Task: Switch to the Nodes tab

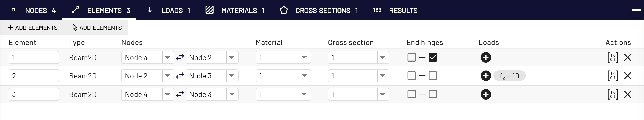Action: coord(34,11)
